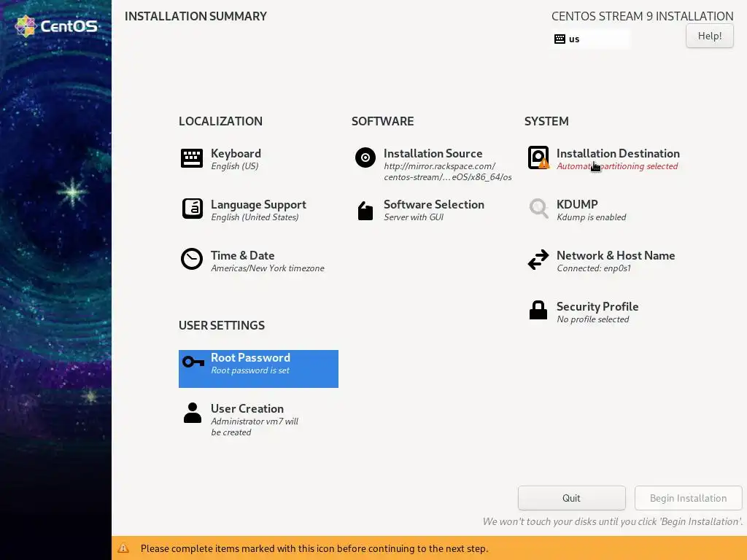Select the highlighted Root Password title
The width and height of the screenshot is (747, 560).
[x=250, y=357]
